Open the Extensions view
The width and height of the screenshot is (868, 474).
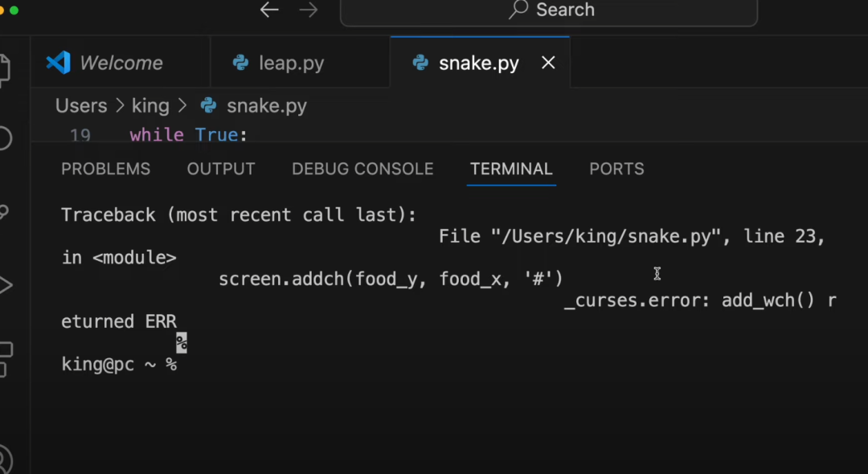4,358
